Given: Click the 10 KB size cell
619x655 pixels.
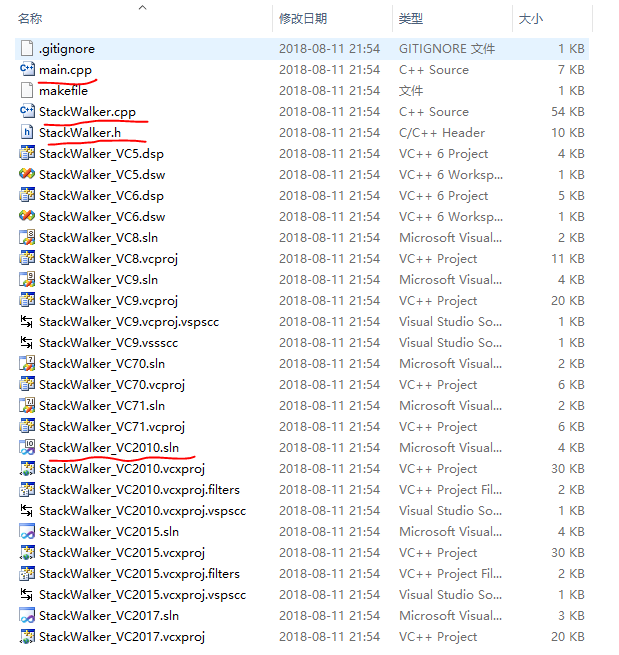Looking at the screenshot, I should (568, 133).
